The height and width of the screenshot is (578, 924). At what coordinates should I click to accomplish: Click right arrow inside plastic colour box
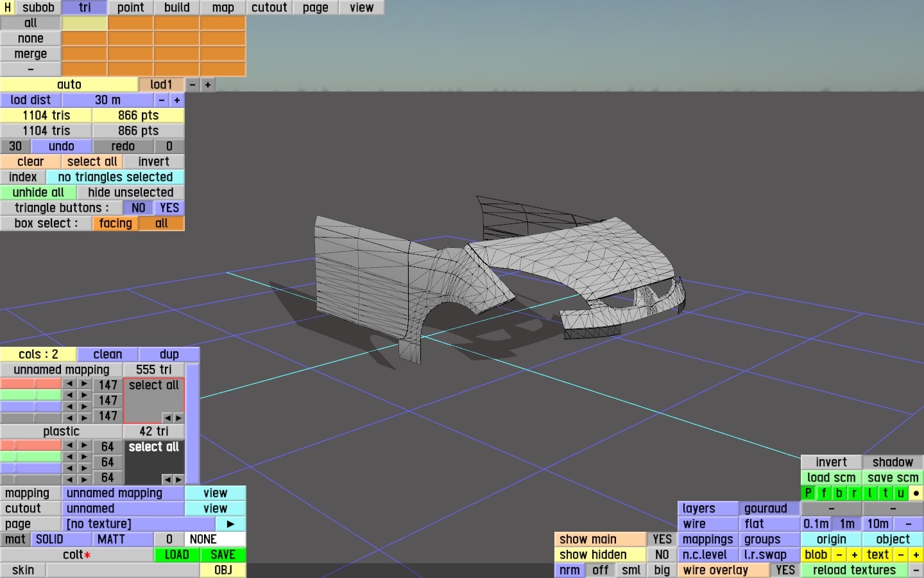178,480
